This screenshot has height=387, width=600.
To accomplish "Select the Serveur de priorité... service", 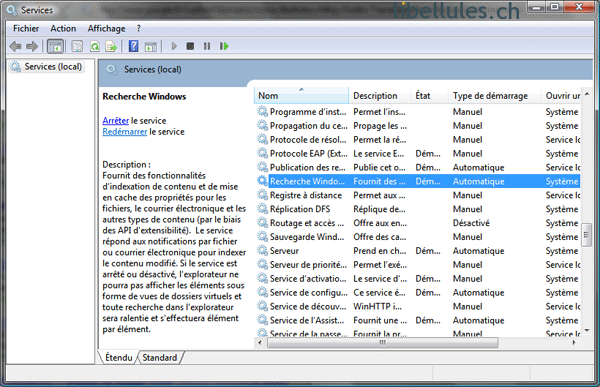I will coord(308,265).
